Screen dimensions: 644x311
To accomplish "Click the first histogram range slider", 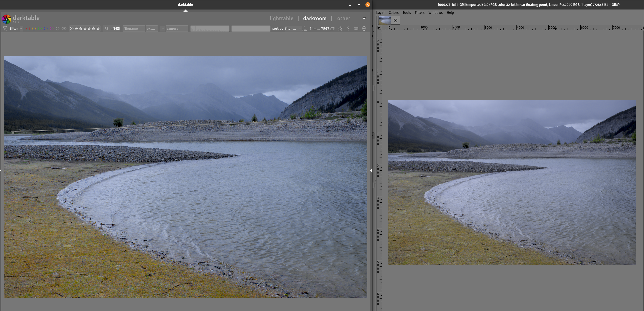I will click(210, 29).
